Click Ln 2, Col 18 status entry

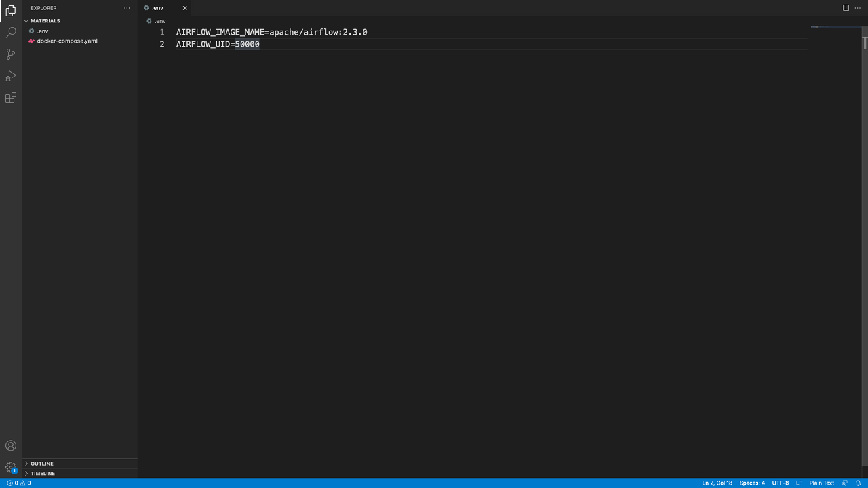[717, 483]
